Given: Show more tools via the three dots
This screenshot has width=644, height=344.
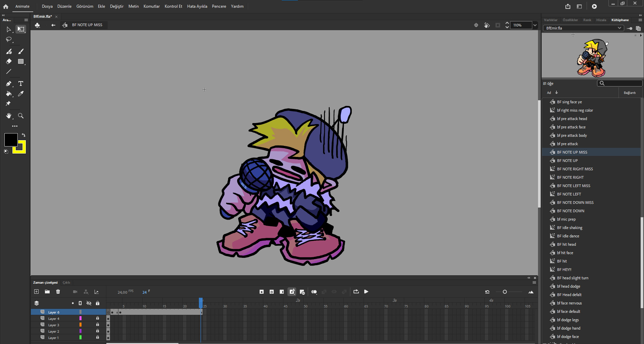Looking at the screenshot, I should pyautogui.click(x=15, y=126).
